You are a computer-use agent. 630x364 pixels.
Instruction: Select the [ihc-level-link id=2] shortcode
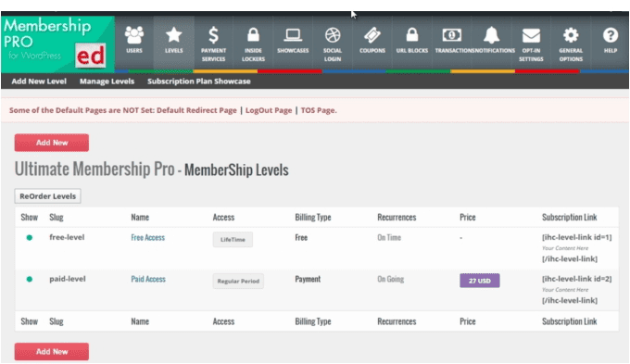click(576, 279)
